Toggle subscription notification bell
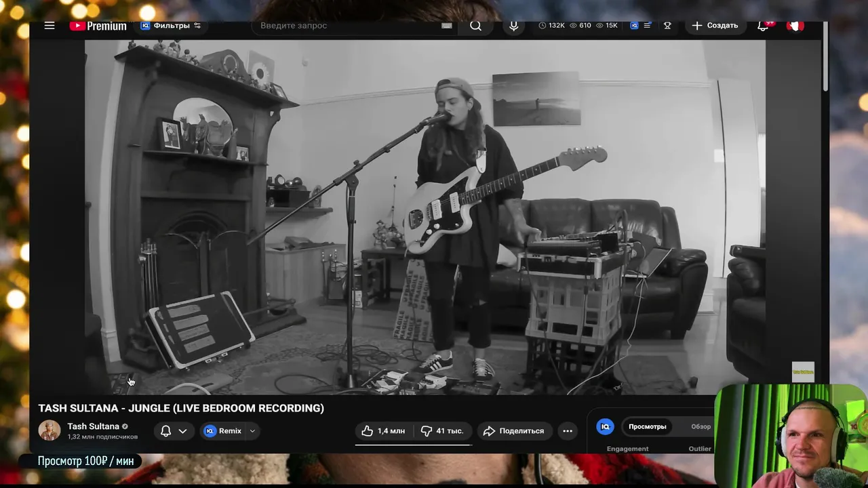868x488 pixels. click(x=165, y=431)
